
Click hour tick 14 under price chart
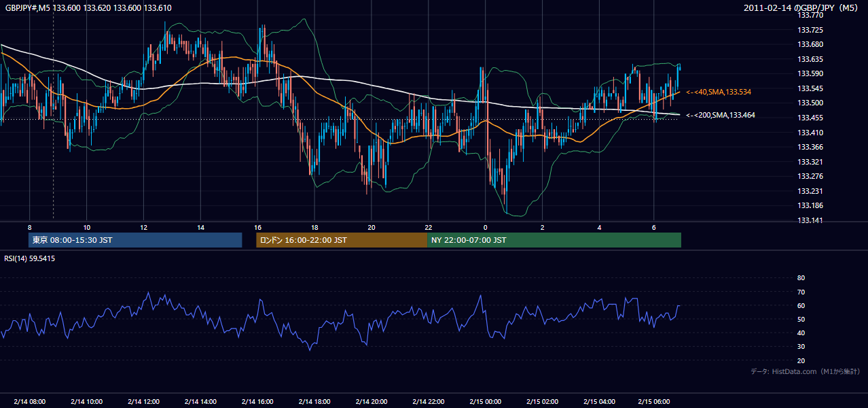point(200,226)
